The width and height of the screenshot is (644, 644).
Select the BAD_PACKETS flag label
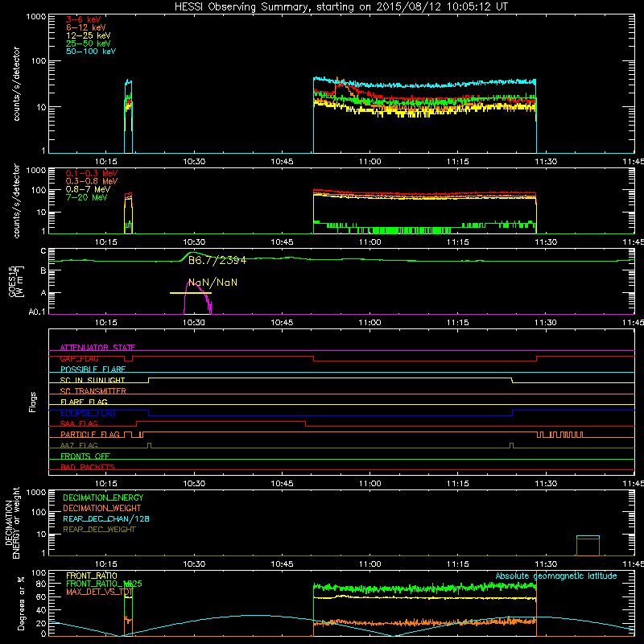pos(88,467)
